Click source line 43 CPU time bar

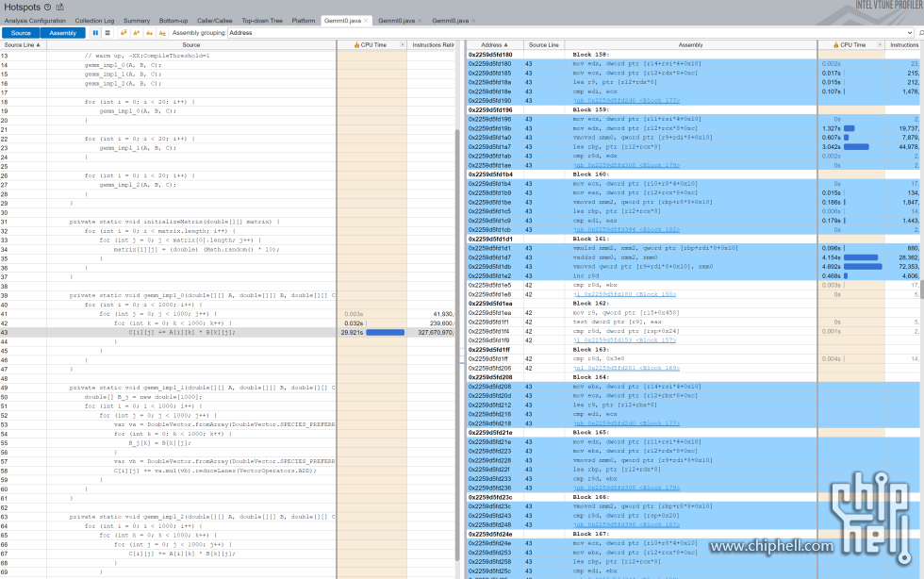pyautogui.click(x=386, y=333)
